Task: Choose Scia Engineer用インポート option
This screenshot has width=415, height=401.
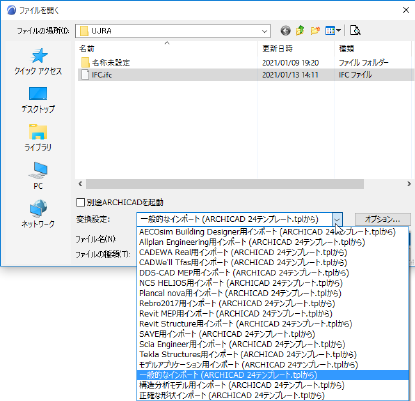Action: pos(273,344)
